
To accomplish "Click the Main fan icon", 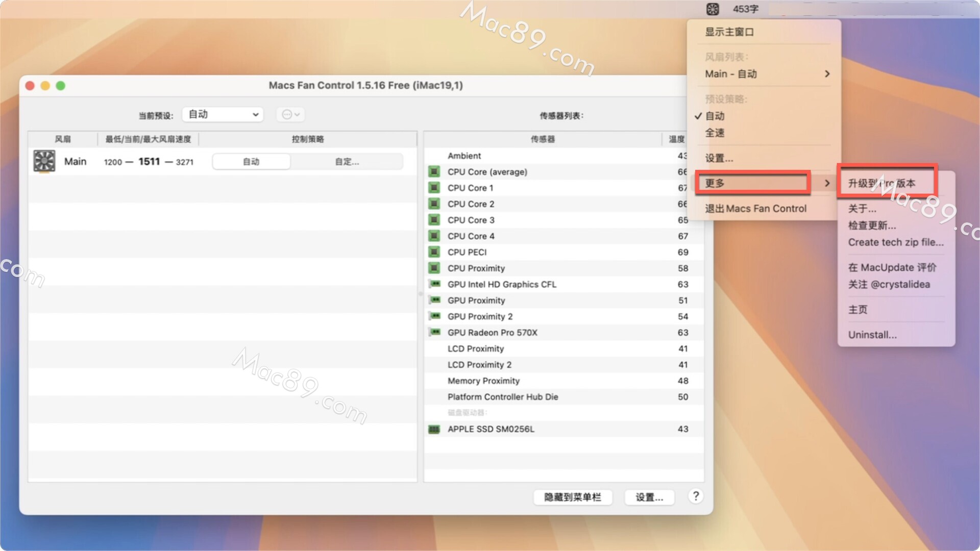I will (x=44, y=161).
